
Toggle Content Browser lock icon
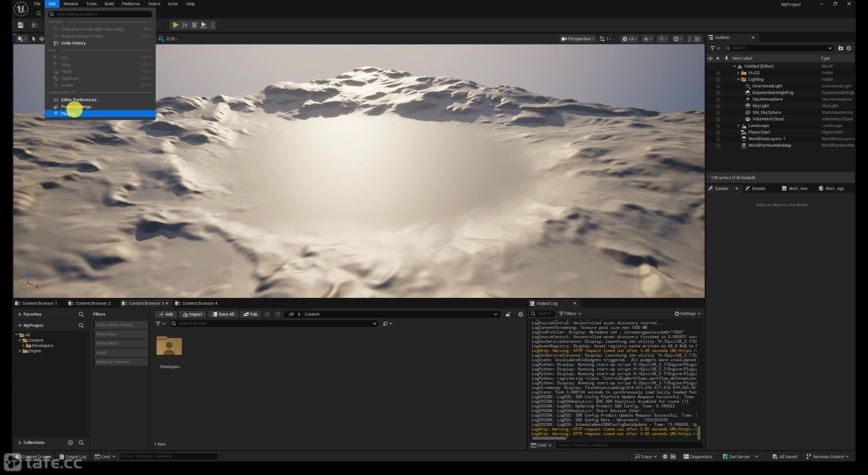pos(508,315)
